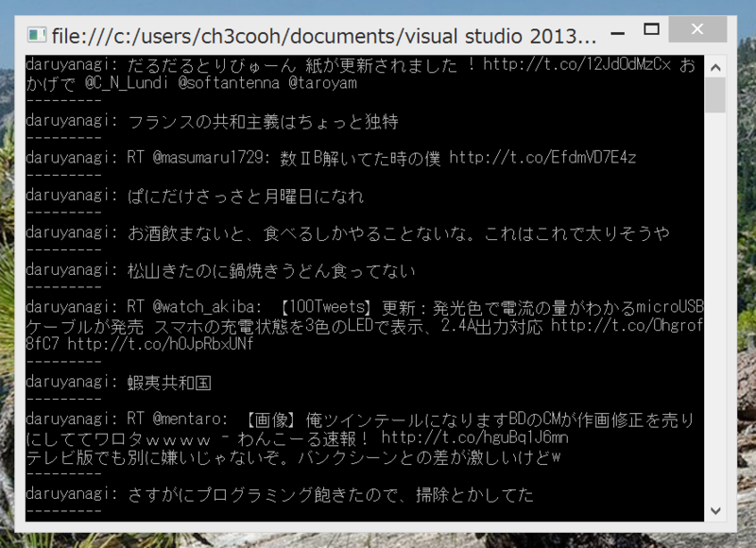Minimize the console window
The width and height of the screenshot is (756, 548).
tap(618, 33)
